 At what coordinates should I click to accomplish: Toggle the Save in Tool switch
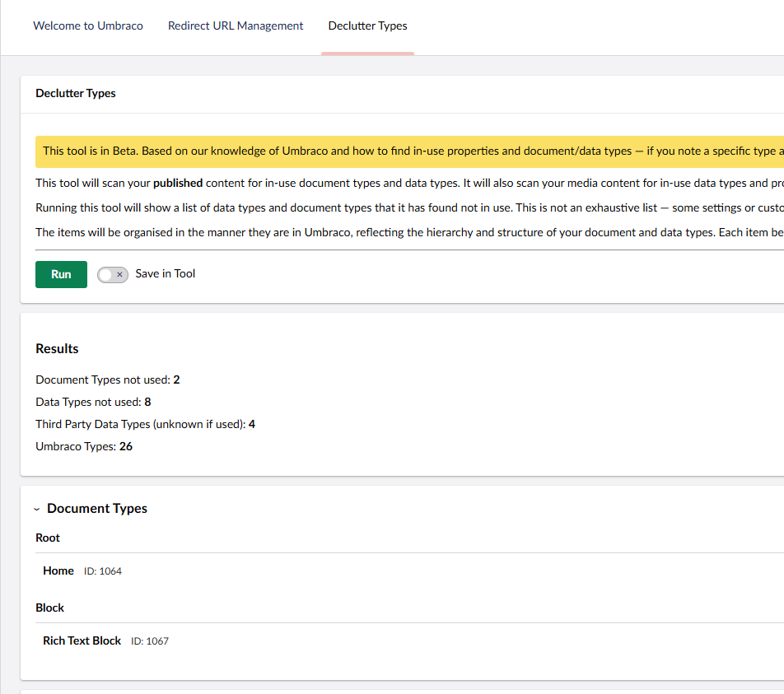coord(113,274)
